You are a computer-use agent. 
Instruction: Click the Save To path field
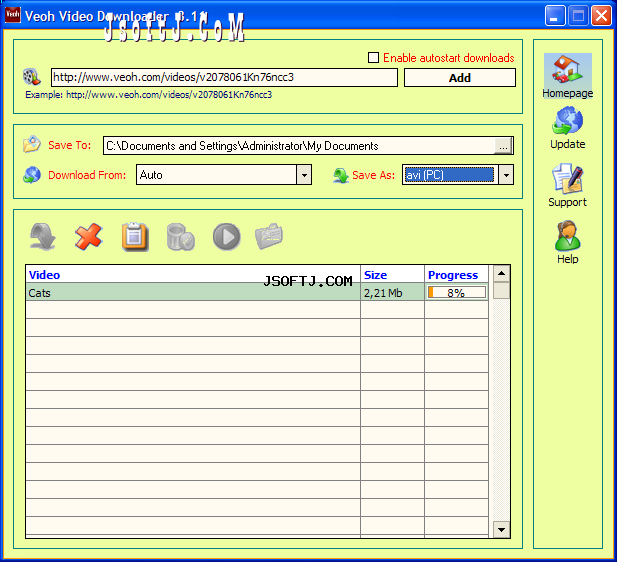pyautogui.click(x=299, y=146)
